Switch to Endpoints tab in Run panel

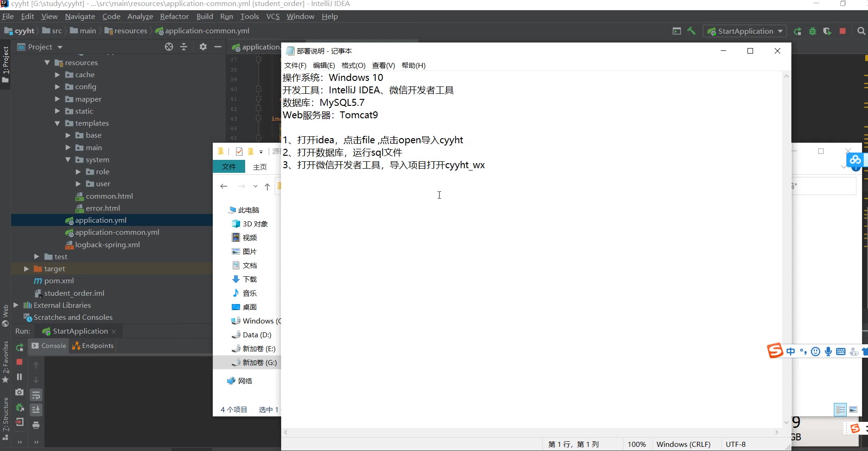93,346
